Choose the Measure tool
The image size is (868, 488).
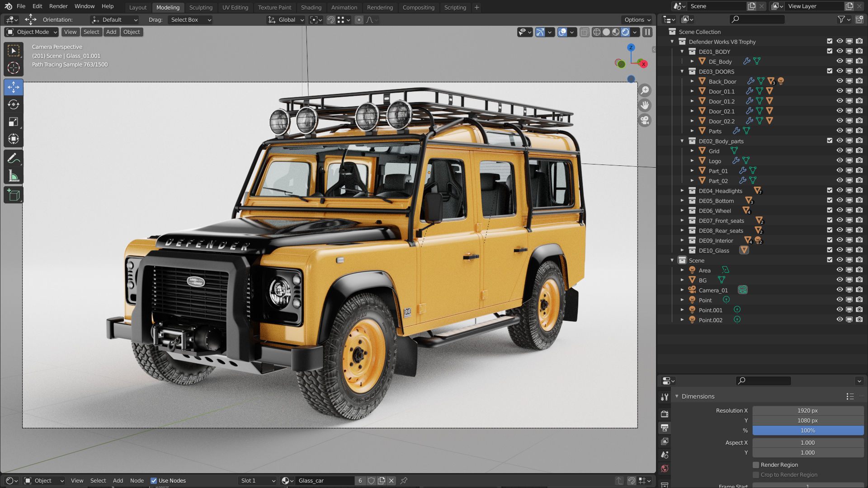pyautogui.click(x=14, y=176)
